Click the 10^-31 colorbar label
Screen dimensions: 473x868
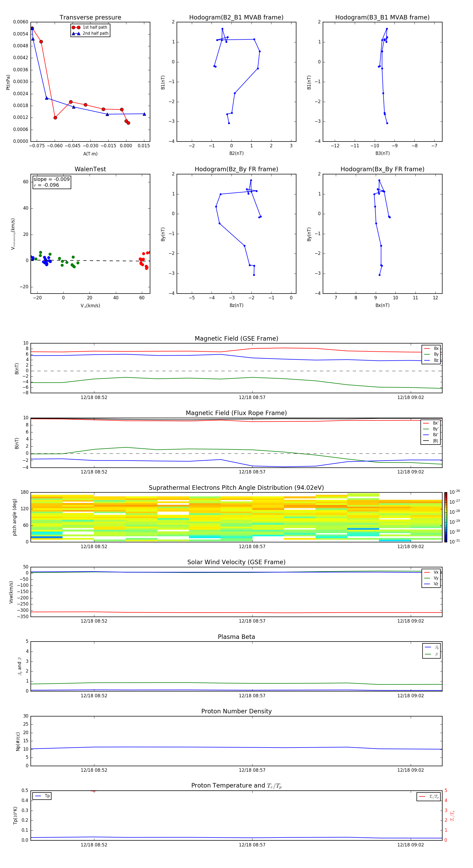pos(455,542)
